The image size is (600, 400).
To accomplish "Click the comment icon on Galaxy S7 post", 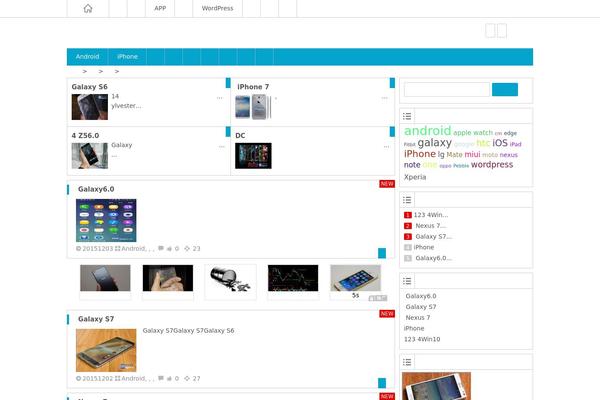I will 161,378.
